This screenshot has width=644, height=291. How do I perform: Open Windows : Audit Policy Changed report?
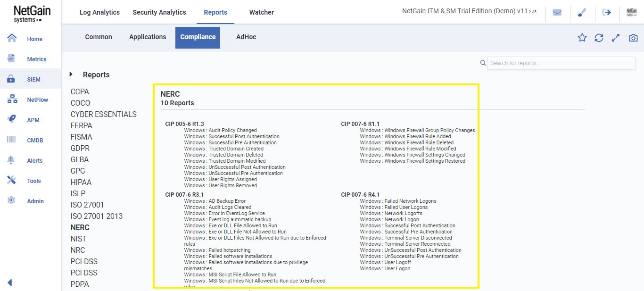tap(220, 130)
